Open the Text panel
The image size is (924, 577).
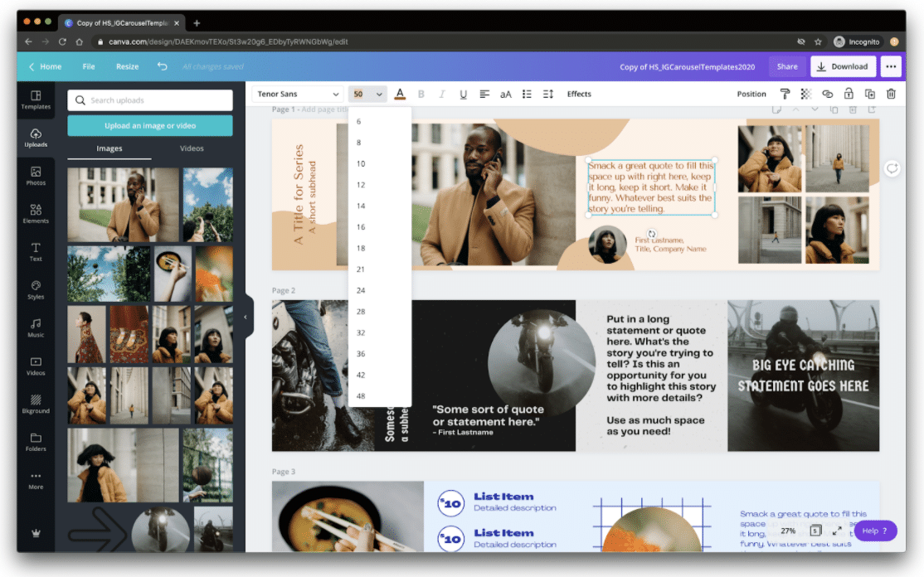36,252
